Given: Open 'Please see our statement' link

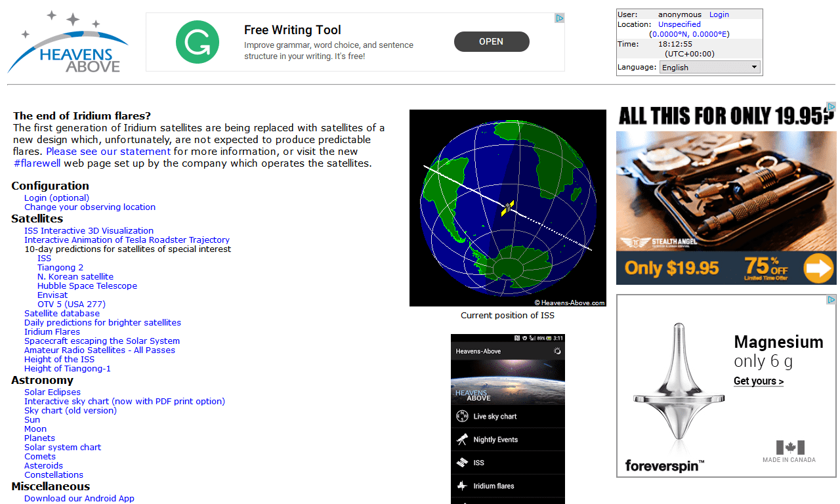Looking at the screenshot, I should click(108, 151).
